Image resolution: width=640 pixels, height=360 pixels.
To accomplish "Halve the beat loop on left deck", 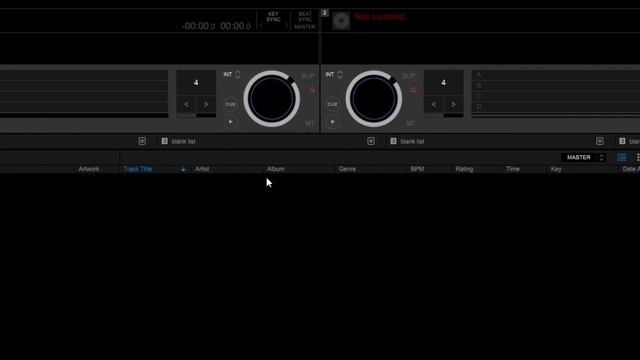I will point(187,104).
